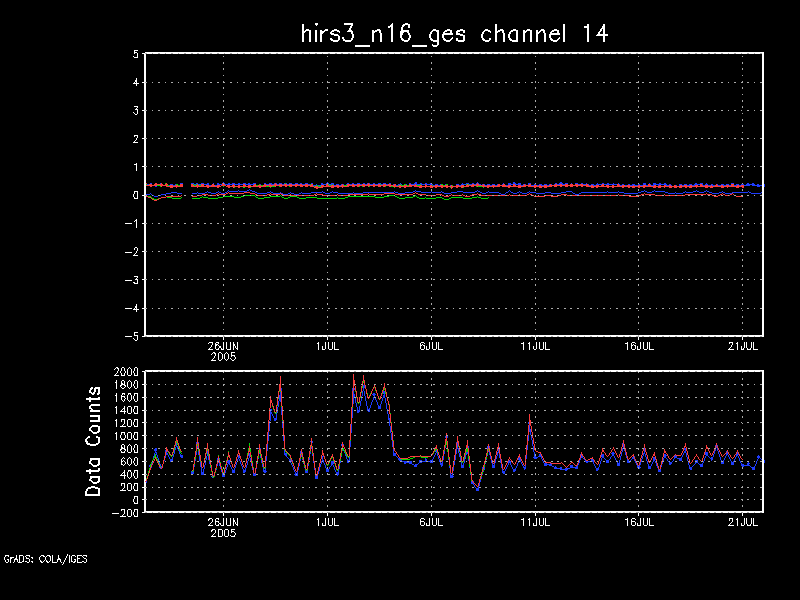Select the 6JUL tick label under upper chart
Image resolution: width=800 pixels, height=600 pixels.
pyautogui.click(x=431, y=346)
